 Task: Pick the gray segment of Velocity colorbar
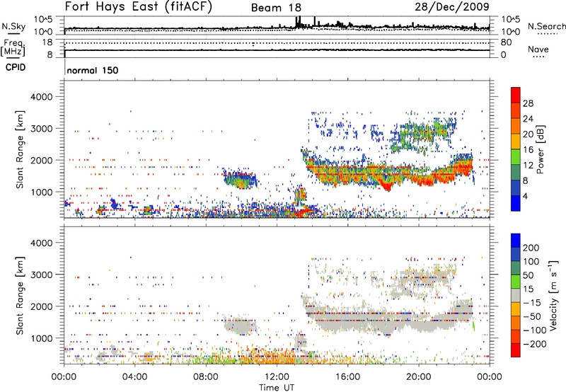(516, 295)
